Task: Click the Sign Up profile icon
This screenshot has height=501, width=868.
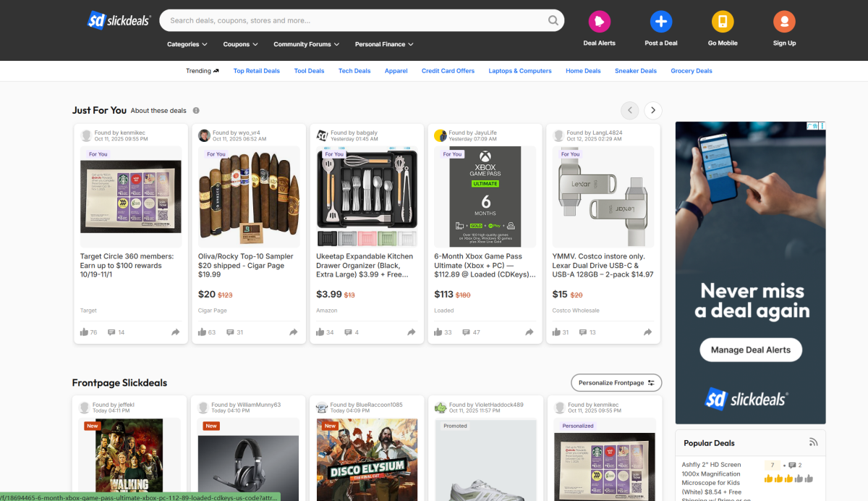Action: (784, 22)
